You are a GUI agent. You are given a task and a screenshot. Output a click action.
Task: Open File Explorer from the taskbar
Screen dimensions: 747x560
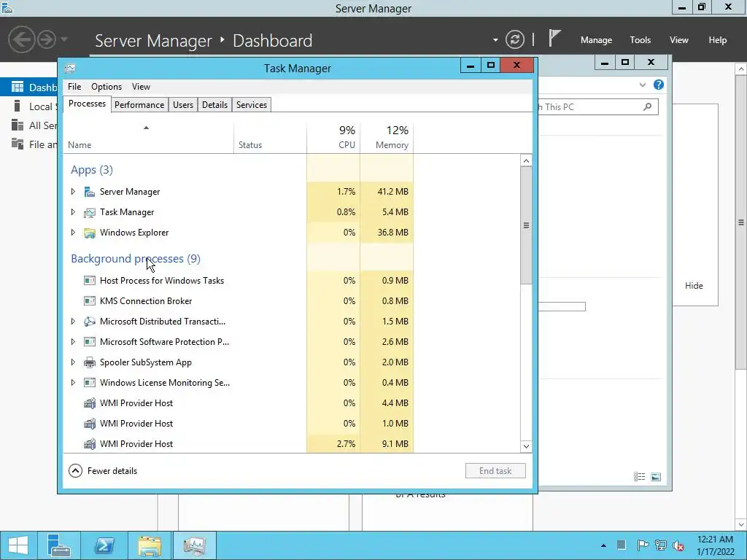pyautogui.click(x=149, y=545)
